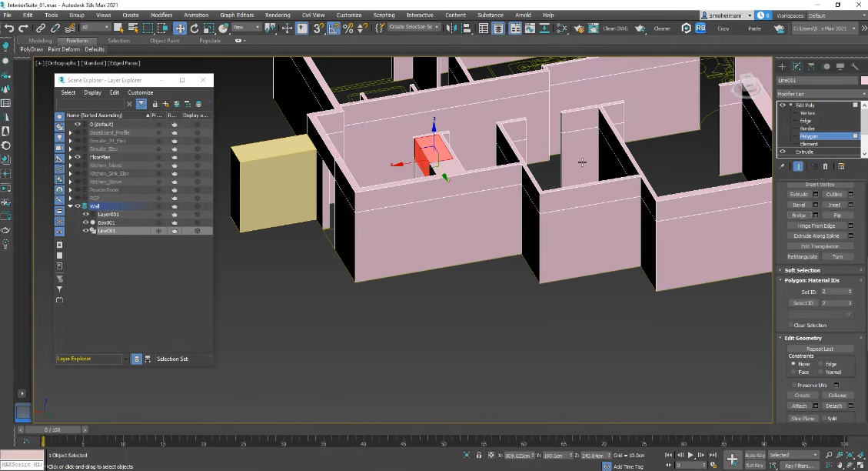Select the Edge constraint radio button
Viewport: 868px width, 471px height.
[x=821, y=364]
